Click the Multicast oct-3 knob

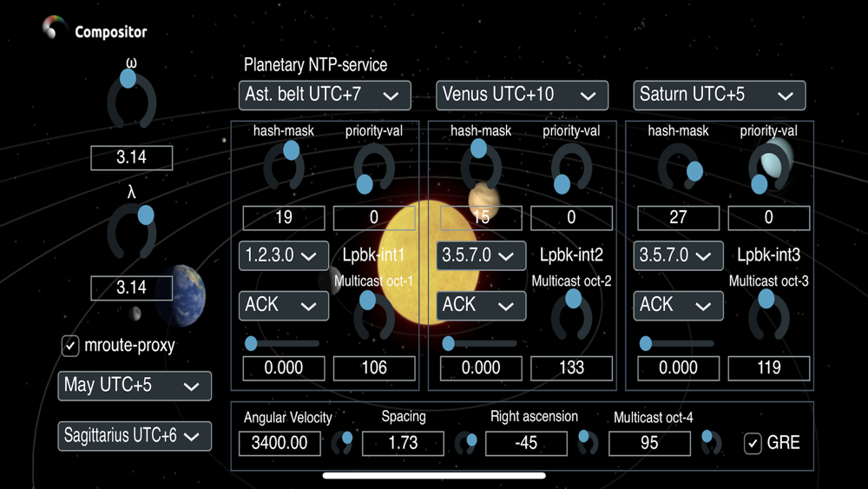tap(769, 315)
